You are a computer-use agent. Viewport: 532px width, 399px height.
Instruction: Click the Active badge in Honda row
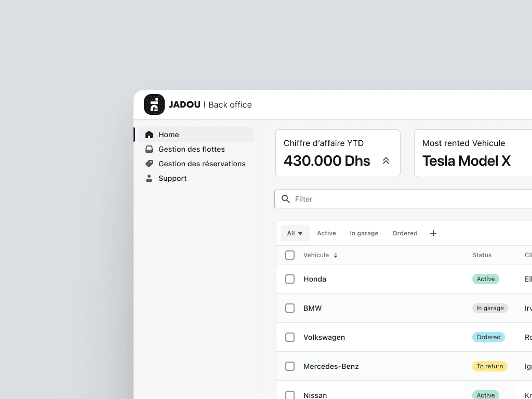486,279
